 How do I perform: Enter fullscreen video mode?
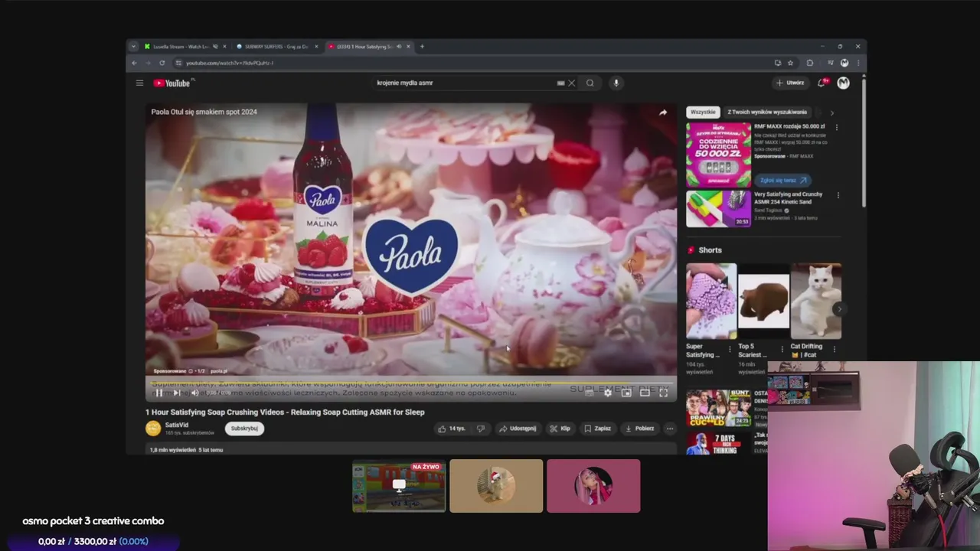click(663, 393)
